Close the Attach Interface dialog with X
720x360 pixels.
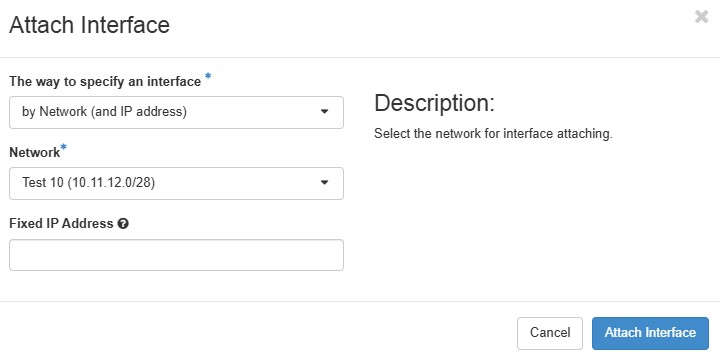tap(701, 17)
